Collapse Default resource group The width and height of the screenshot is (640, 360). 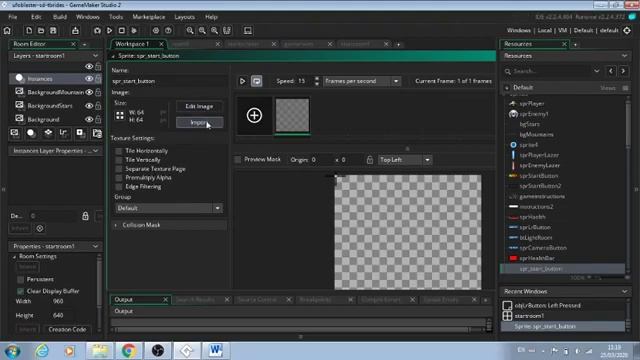507,88
